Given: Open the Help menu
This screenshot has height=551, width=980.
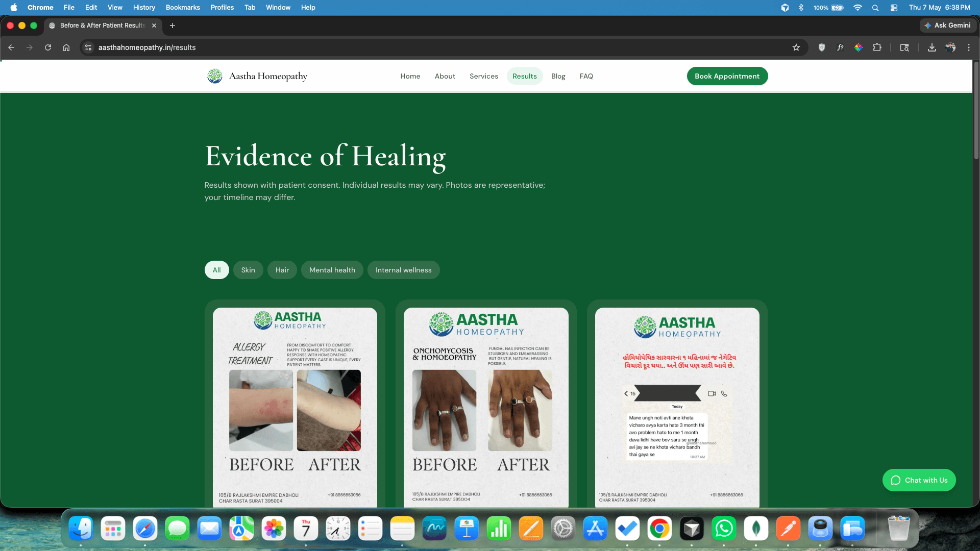Looking at the screenshot, I should [308, 7].
